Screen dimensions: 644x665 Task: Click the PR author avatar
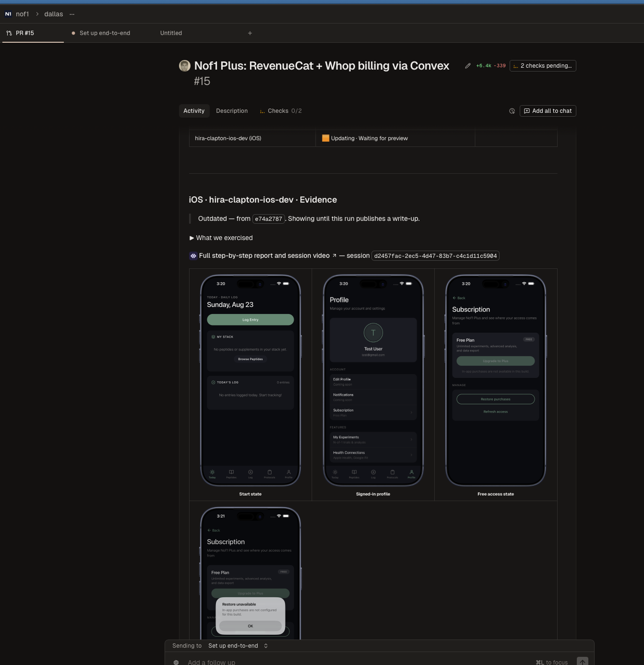click(185, 66)
